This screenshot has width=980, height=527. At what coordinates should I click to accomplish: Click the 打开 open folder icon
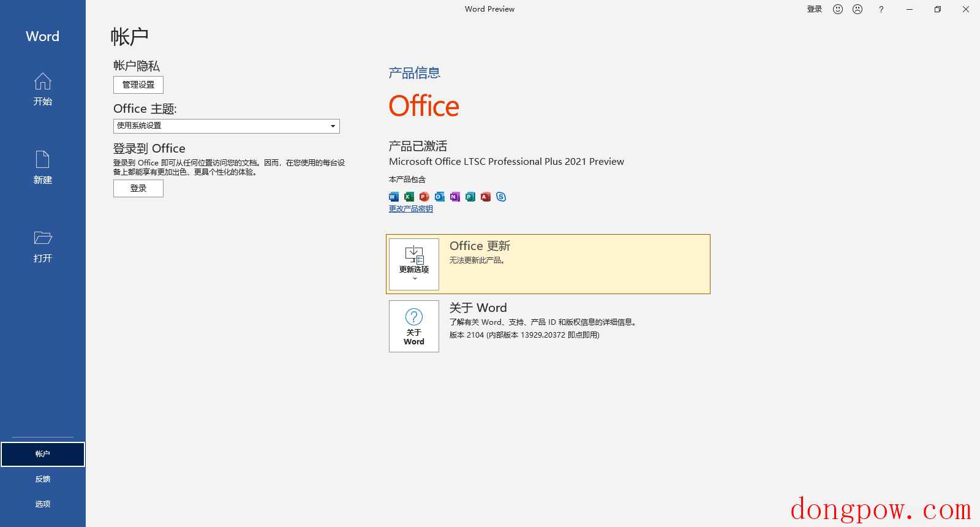[x=42, y=238]
